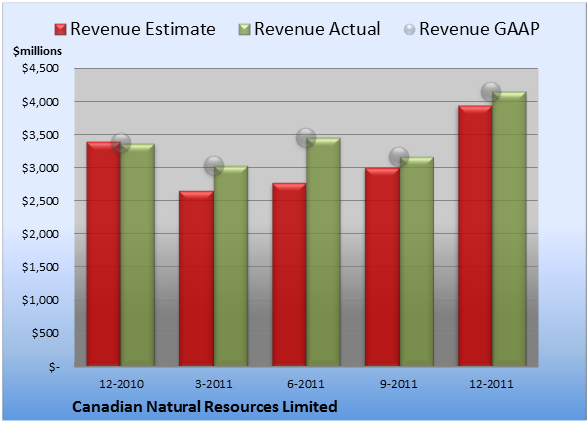Screen dimensions: 588x422
Task: Click the '$2,500' axis value
Action: click(40, 201)
